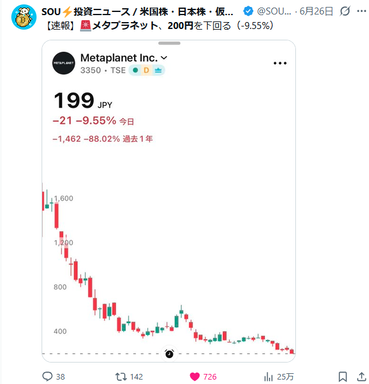Tap the green market status dot
The height and width of the screenshot is (384, 369).
click(x=135, y=70)
